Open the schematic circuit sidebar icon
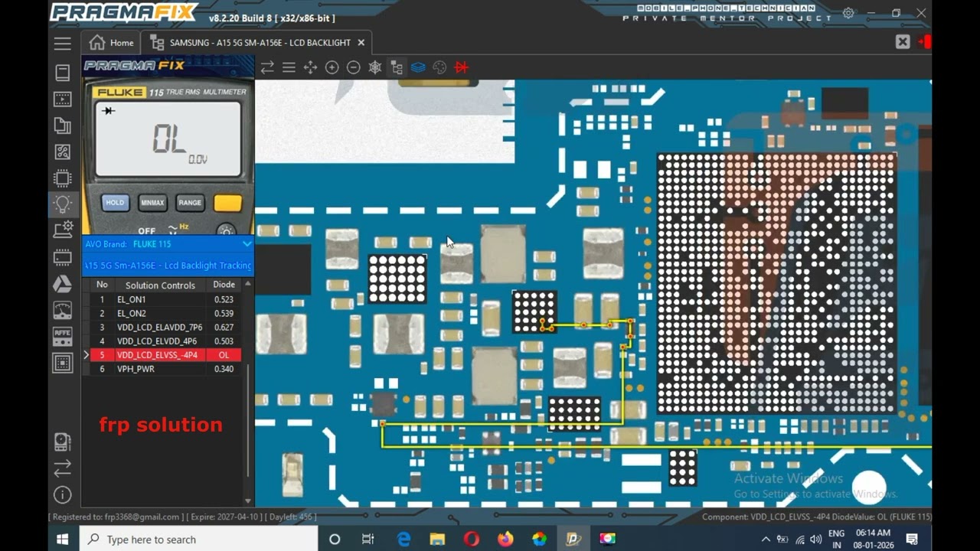The width and height of the screenshot is (980, 551). point(63,153)
